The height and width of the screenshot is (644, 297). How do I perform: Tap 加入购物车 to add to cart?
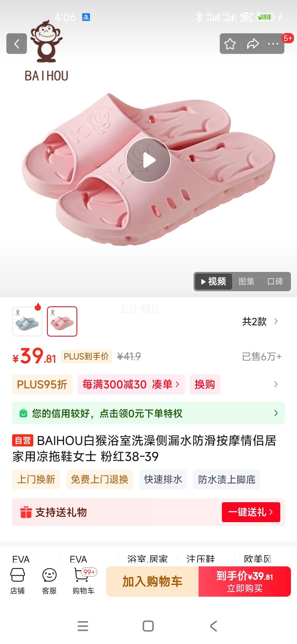coord(152,582)
